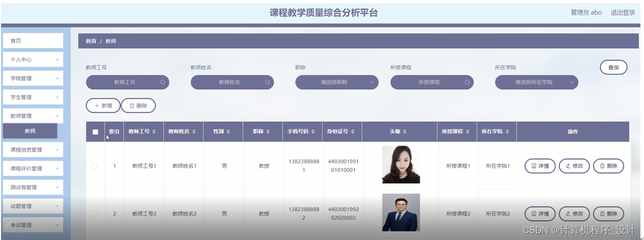Click 所授课程2 cell

[x=458, y=214]
